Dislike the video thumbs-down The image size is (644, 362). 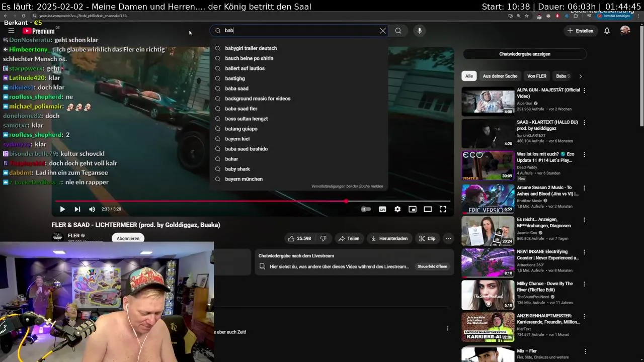pyautogui.click(x=324, y=238)
